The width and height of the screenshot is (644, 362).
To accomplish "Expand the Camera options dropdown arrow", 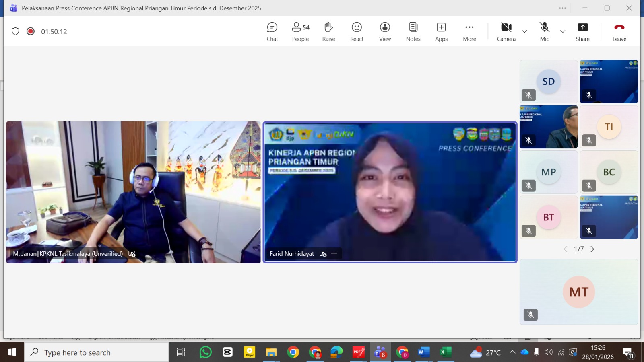I will pyautogui.click(x=524, y=31).
